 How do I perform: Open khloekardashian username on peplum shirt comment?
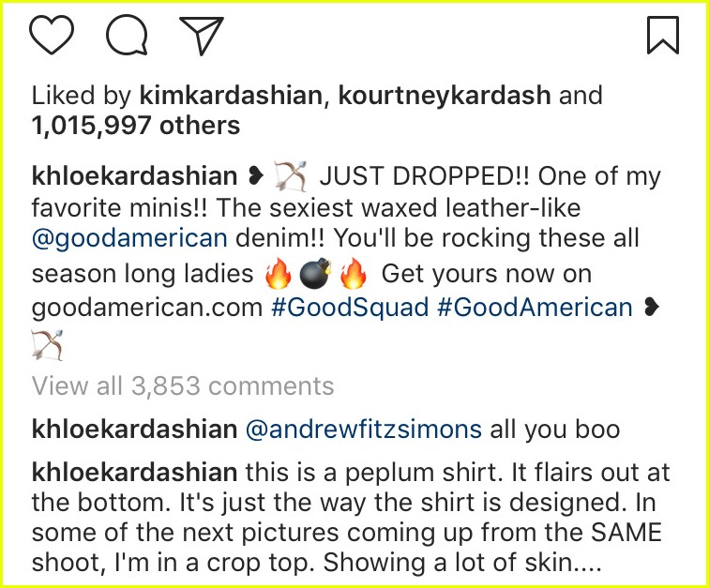click(134, 473)
